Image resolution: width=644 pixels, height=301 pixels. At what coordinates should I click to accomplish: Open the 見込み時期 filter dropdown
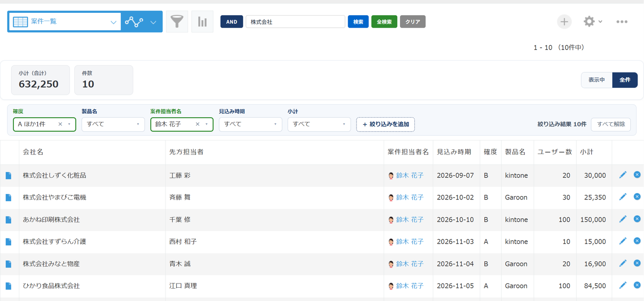click(x=251, y=124)
